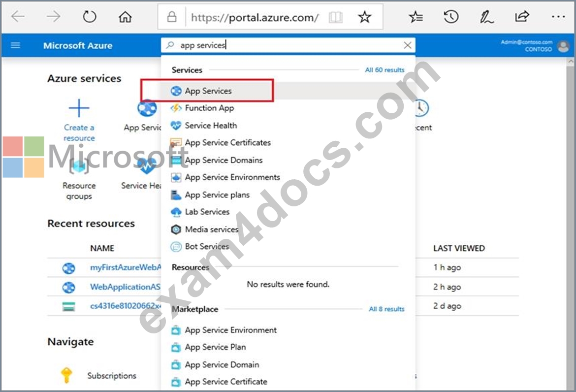The image size is (576, 392).
Task: Open the Admin account profile avatar
Action: point(564,46)
